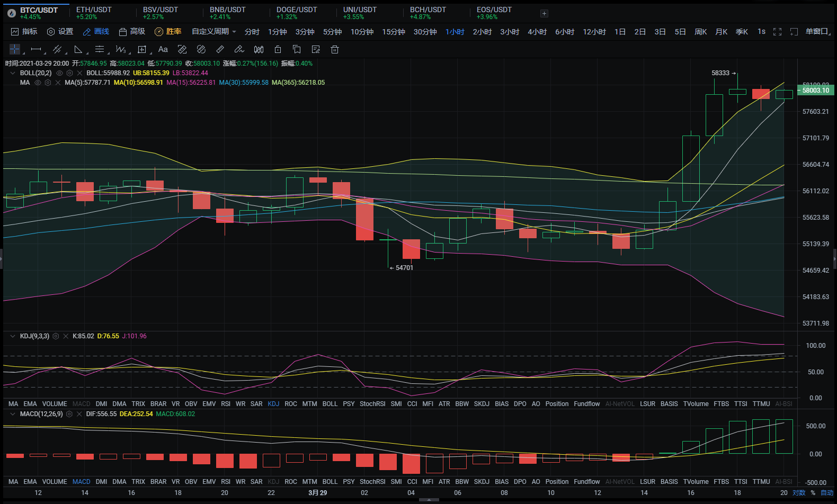837x504 pixels.
Task: Select the crosshair cursor tool
Action: coord(15,49)
